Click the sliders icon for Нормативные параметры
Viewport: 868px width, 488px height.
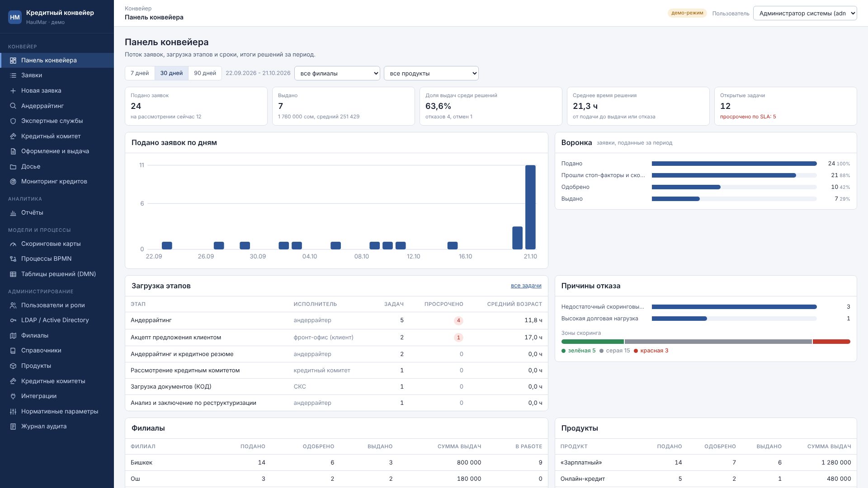click(x=13, y=412)
